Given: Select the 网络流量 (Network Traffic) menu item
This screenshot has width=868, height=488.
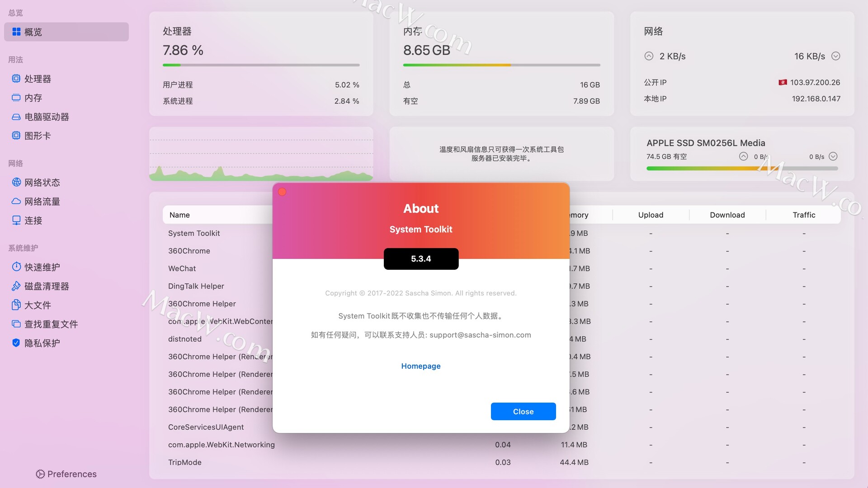Looking at the screenshot, I should (42, 202).
